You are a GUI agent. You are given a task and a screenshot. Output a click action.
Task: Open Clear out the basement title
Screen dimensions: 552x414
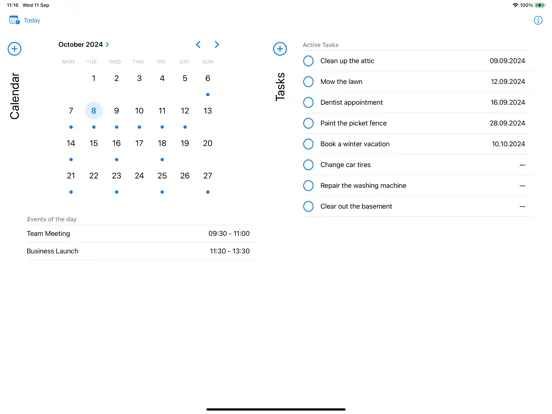tap(356, 206)
